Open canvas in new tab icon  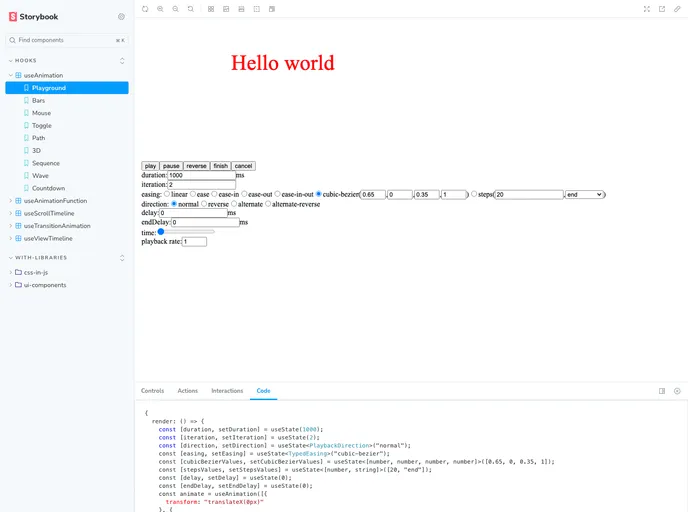(x=662, y=9)
